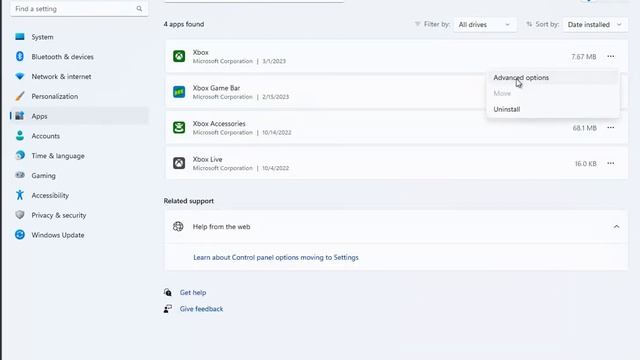Collapse the Help from the web section
Viewport: 640px width, 360px height.
coord(616,227)
